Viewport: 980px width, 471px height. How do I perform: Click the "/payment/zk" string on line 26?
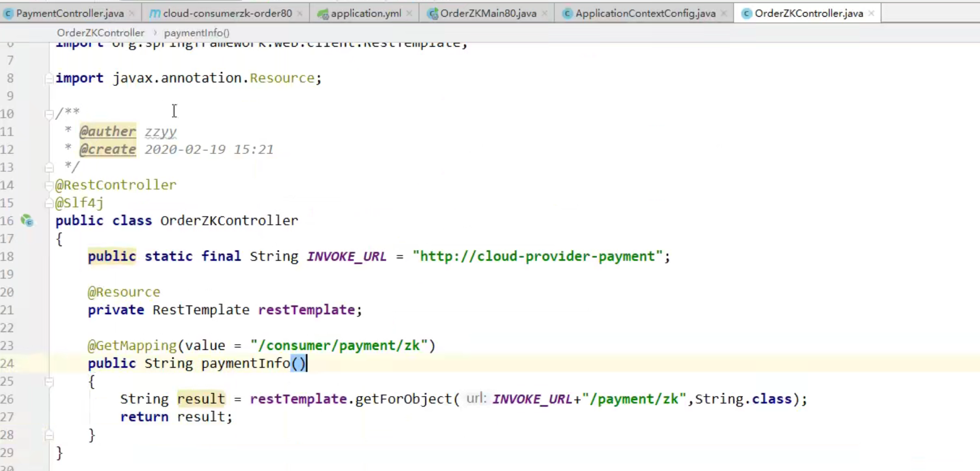[634, 400]
